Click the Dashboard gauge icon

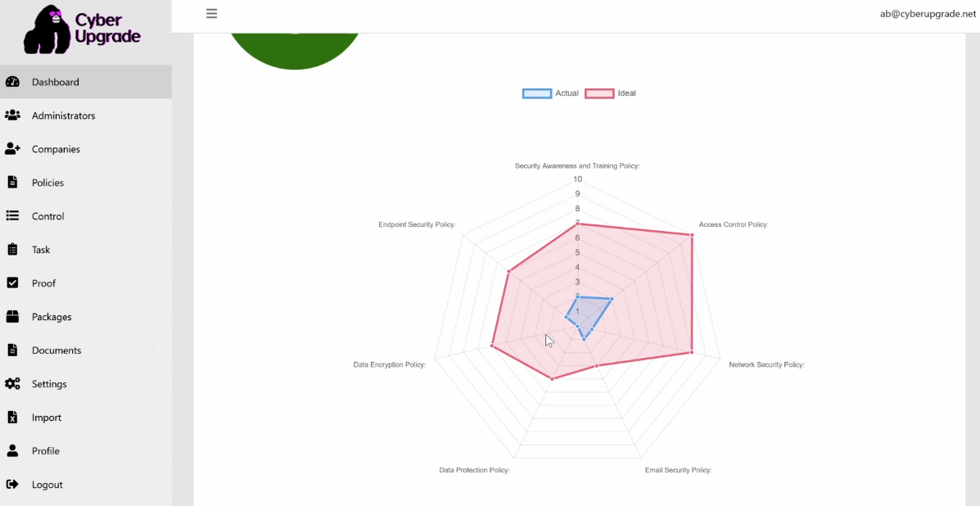click(12, 82)
